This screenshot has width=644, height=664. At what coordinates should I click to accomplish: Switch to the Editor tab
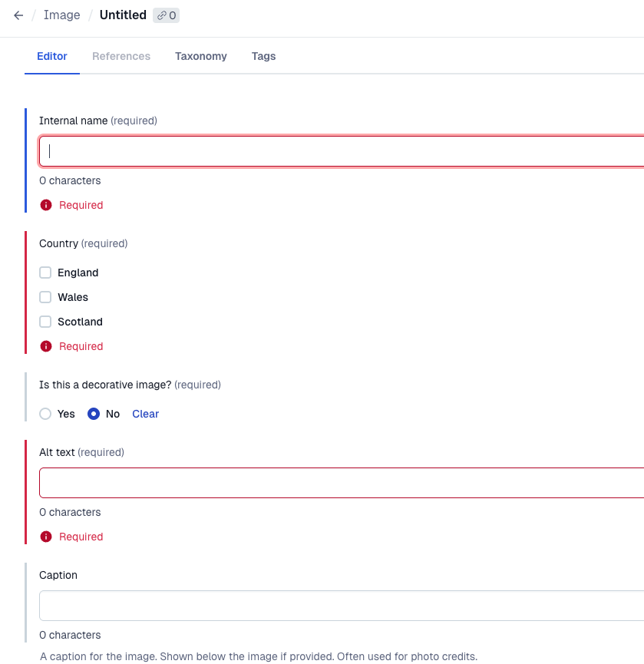[x=52, y=56]
